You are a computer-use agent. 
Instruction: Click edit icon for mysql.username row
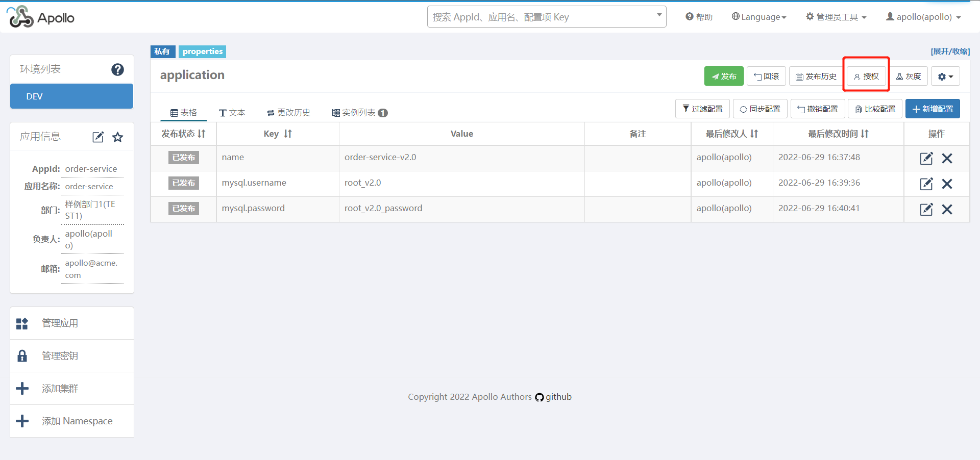click(926, 184)
